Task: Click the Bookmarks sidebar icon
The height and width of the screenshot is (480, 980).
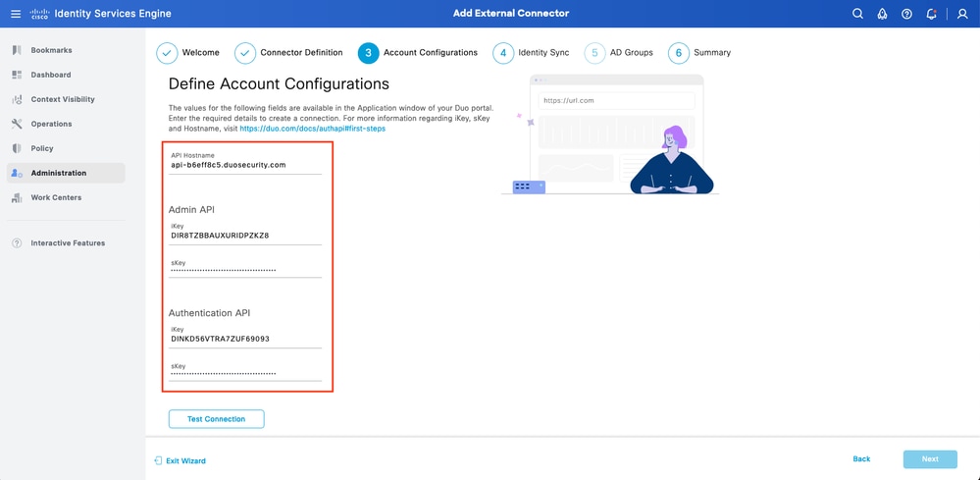Action: point(17,50)
